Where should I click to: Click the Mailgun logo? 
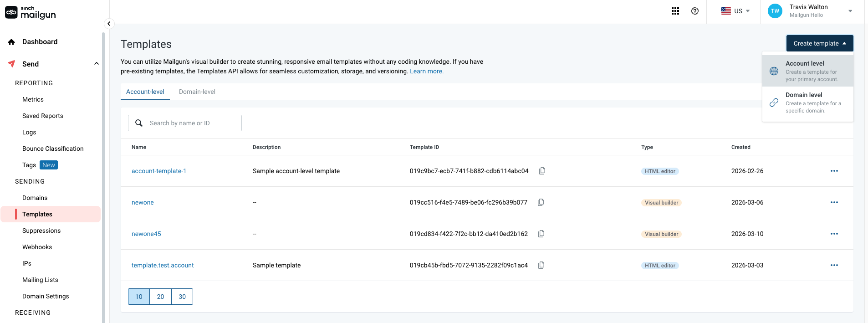point(31,13)
